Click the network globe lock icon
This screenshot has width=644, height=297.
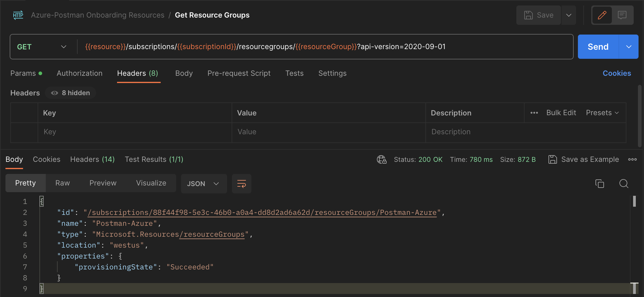(382, 159)
